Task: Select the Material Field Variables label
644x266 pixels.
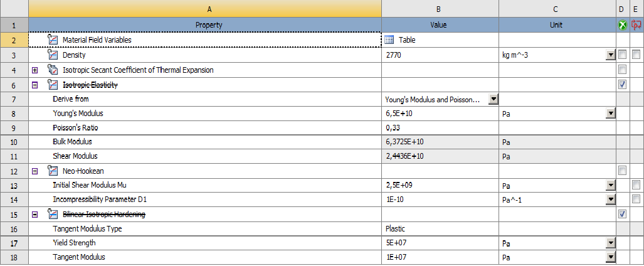Action: point(97,40)
